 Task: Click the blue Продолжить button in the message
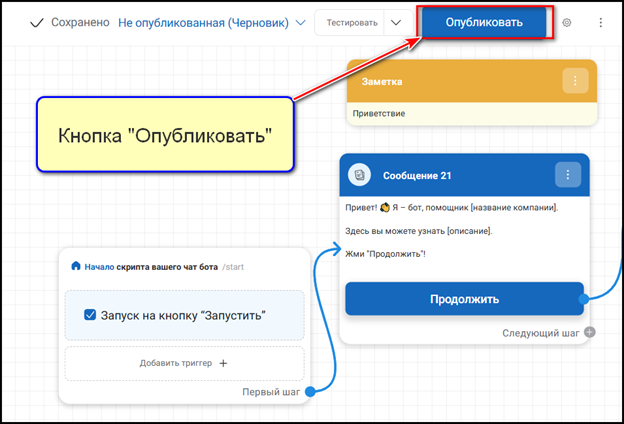[464, 298]
